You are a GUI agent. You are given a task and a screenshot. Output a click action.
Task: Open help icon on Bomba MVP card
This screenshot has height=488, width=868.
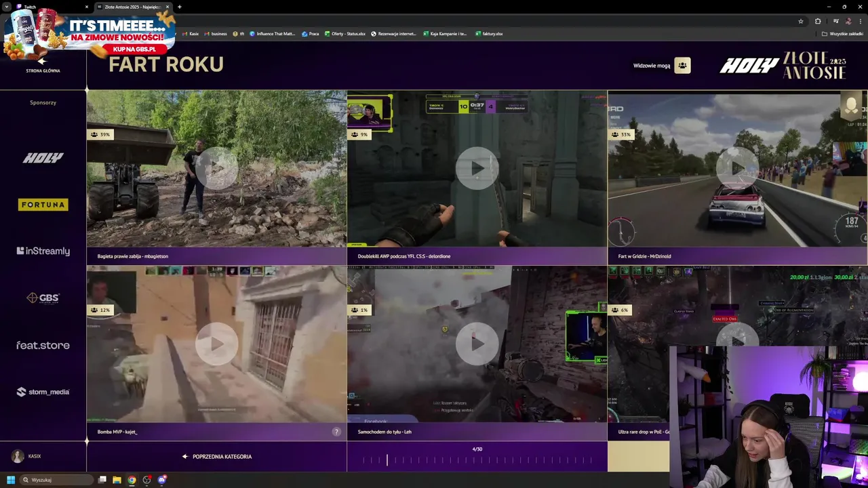tap(336, 432)
